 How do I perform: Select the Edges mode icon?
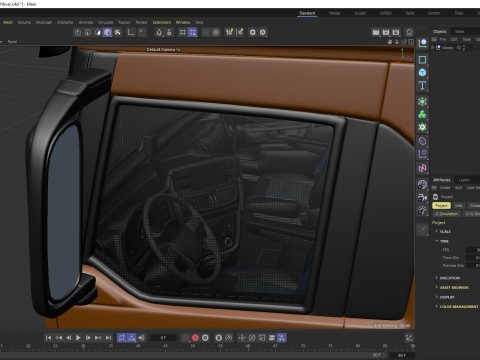88,32
